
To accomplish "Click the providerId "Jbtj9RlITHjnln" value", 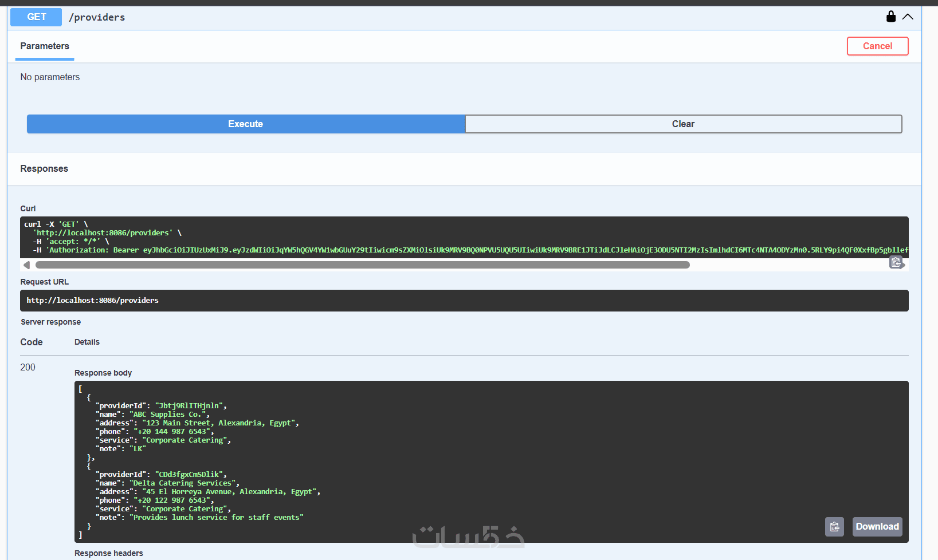I will tap(189, 406).
